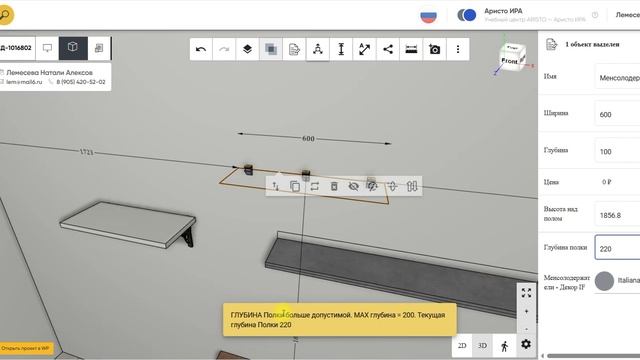This screenshot has height=360, width=640.
Task: Click the search magnifier icon in header
Action: [5, 15]
